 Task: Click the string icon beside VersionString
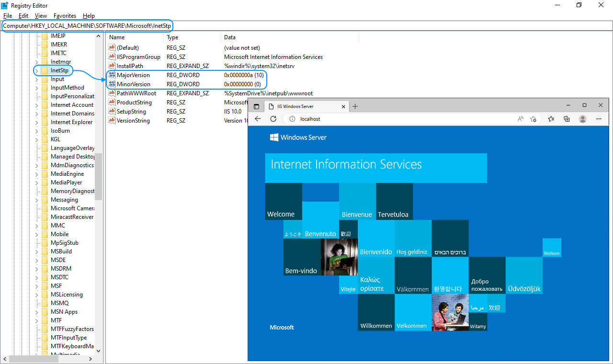[112, 120]
